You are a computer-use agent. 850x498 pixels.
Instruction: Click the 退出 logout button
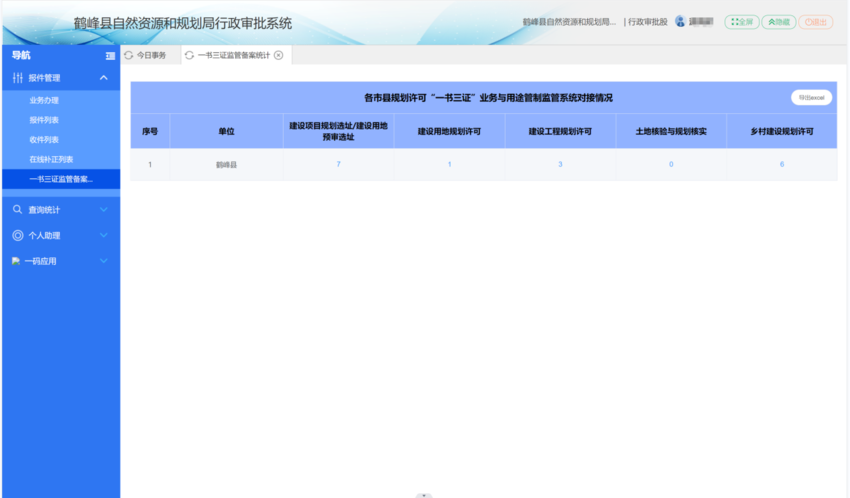tap(816, 22)
